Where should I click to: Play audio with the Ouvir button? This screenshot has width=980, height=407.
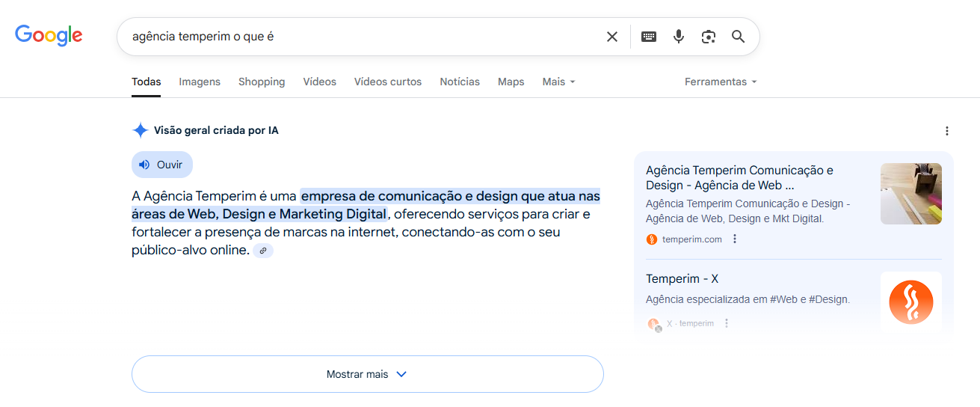[162, 165]
